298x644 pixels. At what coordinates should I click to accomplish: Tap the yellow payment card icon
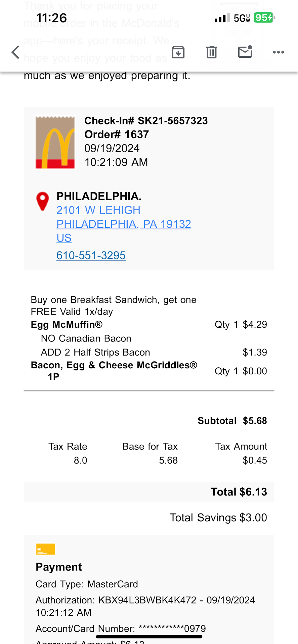click(45, 549)
